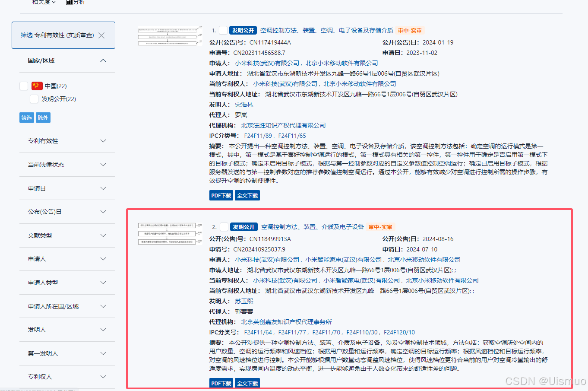Image resolution: width=588 pixels, height=391 pixels.
Task: Click publication date 2024-08-16
Action: (x=438, y=239)
